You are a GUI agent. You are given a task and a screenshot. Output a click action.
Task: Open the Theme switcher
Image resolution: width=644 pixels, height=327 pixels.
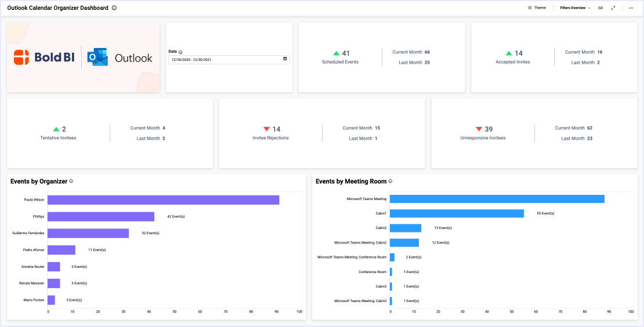pos(537,8)
